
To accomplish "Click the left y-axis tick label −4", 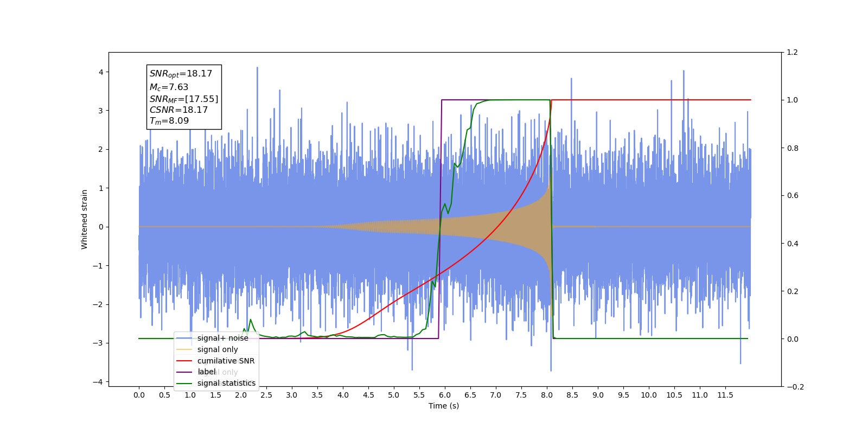I will [98, 382].
